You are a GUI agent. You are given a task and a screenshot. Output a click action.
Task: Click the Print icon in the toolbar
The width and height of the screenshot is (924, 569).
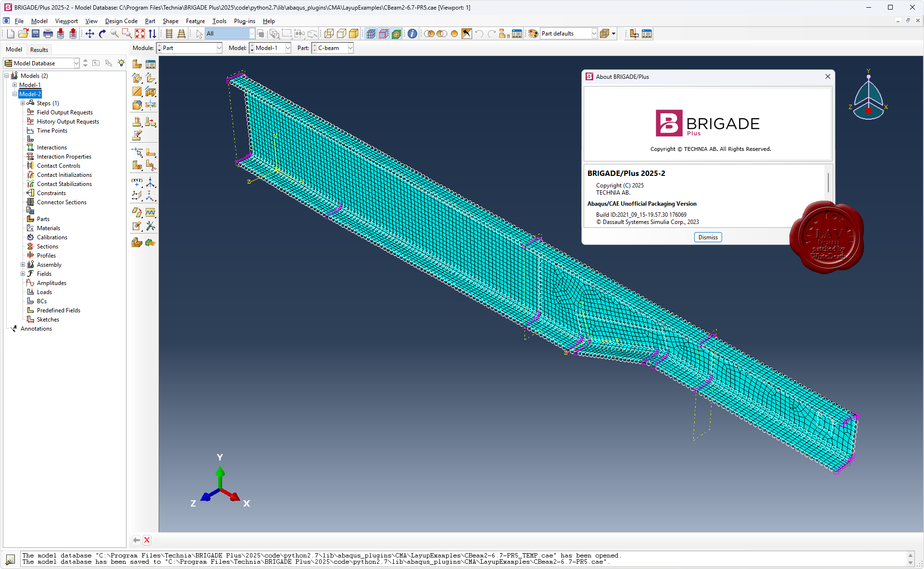[x=48, y=34]
